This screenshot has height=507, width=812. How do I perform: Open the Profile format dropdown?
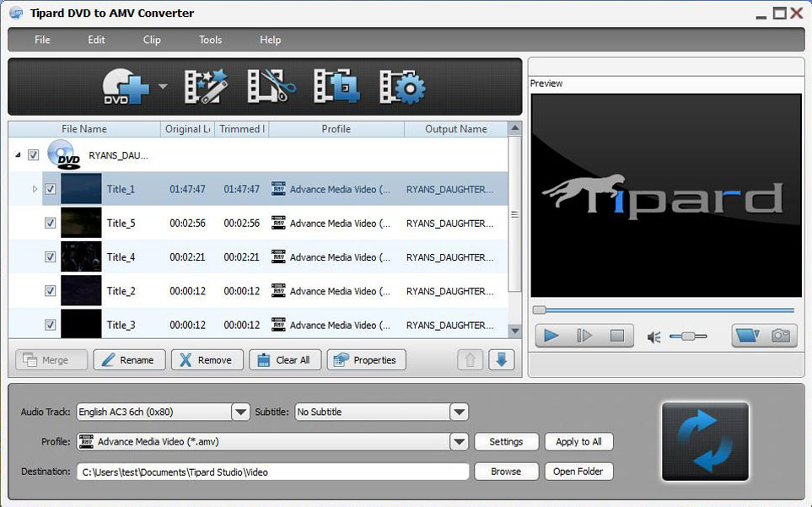(x=459, y=441)
